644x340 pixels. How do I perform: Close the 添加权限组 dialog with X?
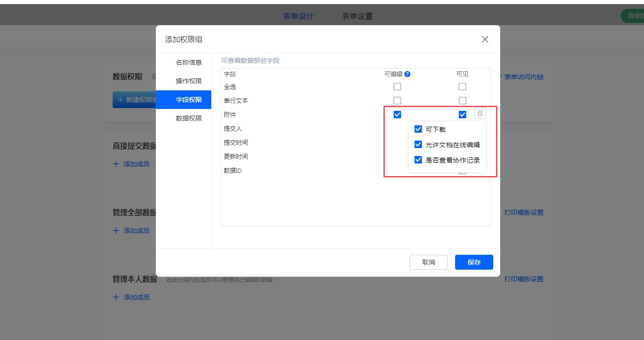point(485,40)
